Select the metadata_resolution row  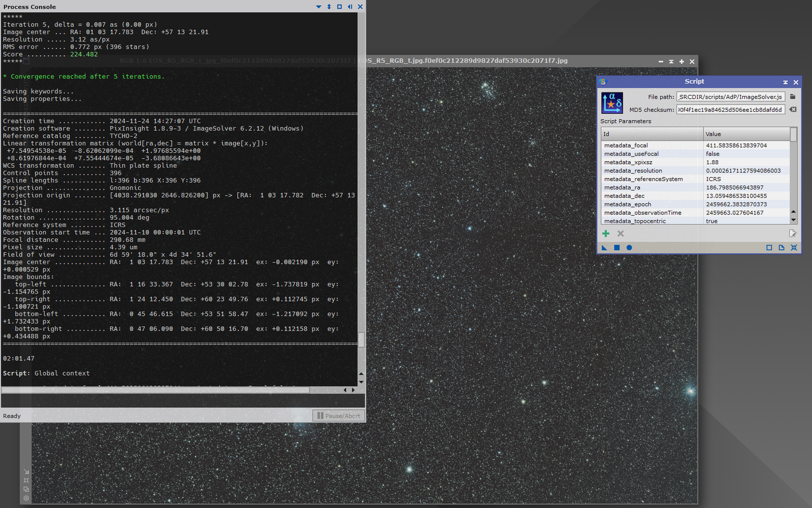point(696,171)
